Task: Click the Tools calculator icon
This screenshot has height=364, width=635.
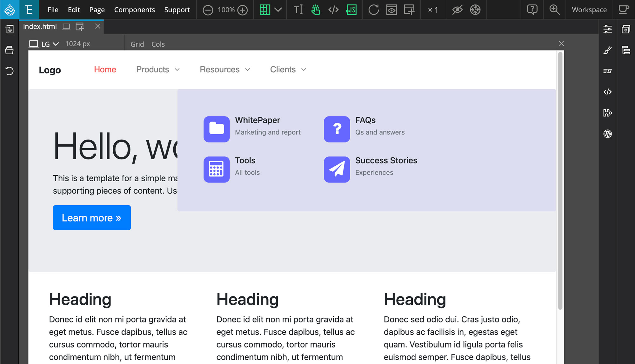Action: [x=217, y=169]
